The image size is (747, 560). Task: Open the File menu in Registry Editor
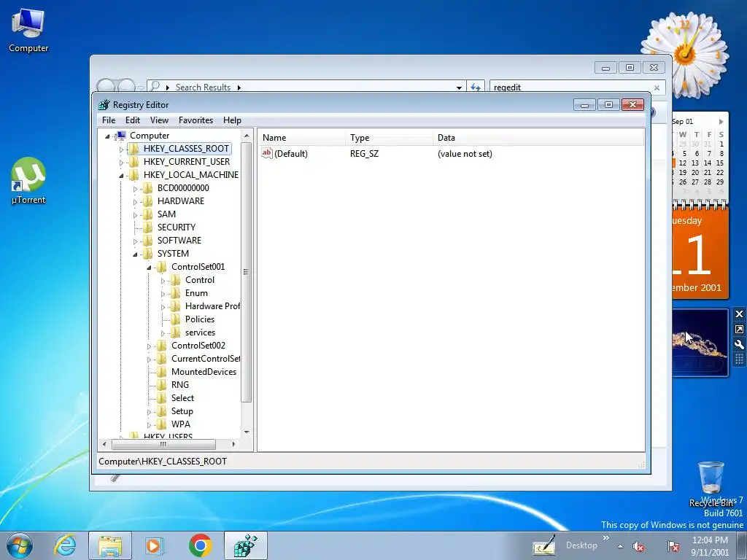pyautogui.click(x=109, y=120)
